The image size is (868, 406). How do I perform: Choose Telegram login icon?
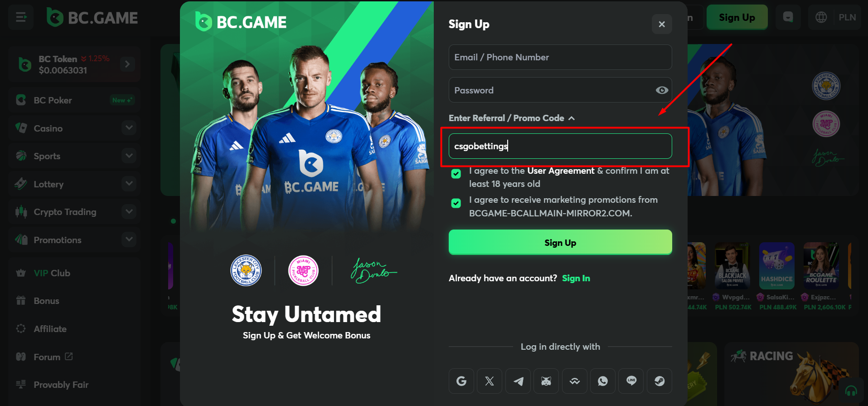click(518, 381)
